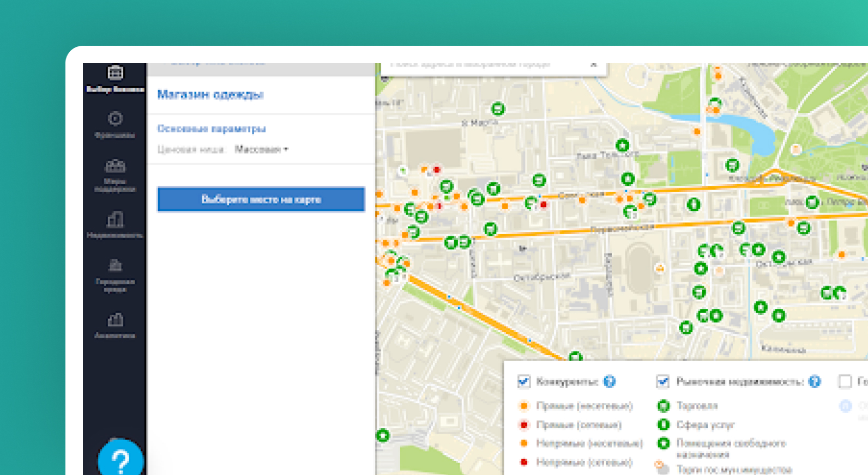This screenshot has width=868, height=475.
Task: Open the Городская среда sidebar section
Action: pos(115,275)
